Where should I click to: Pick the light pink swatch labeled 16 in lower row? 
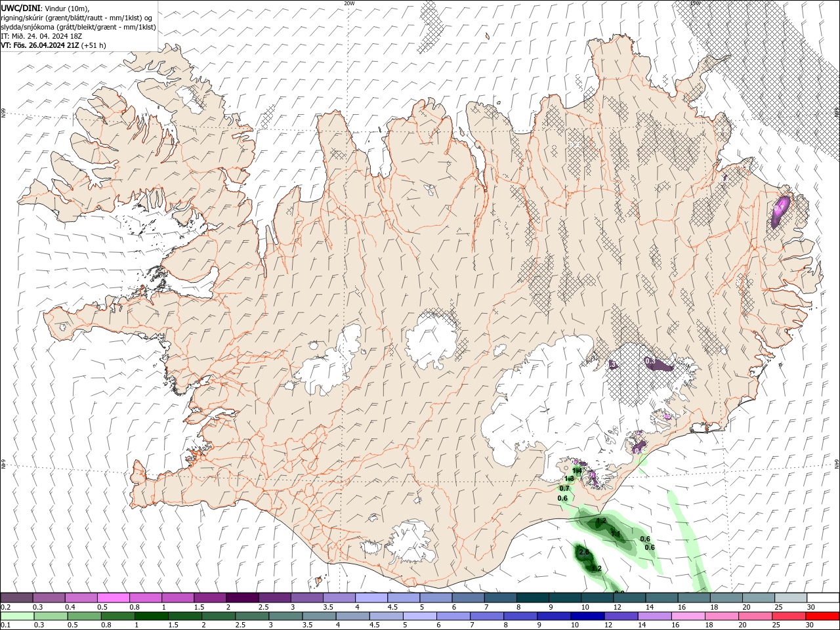688,616
